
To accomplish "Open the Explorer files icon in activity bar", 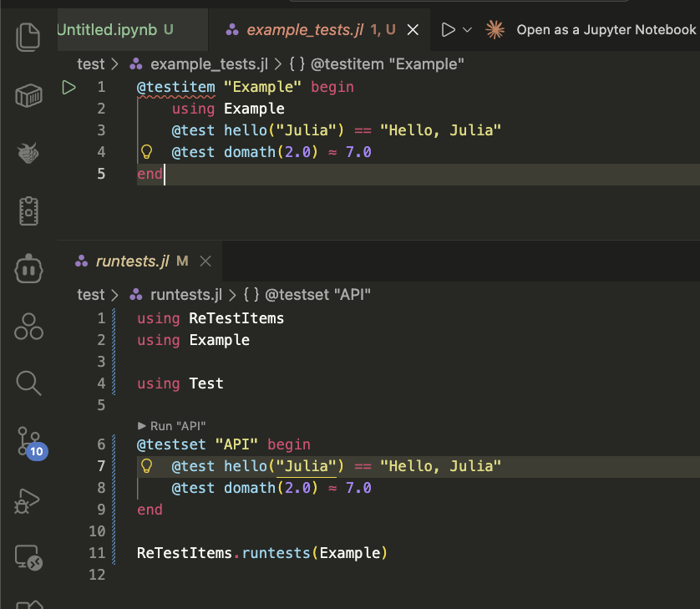I will click(x=28, y=37).
